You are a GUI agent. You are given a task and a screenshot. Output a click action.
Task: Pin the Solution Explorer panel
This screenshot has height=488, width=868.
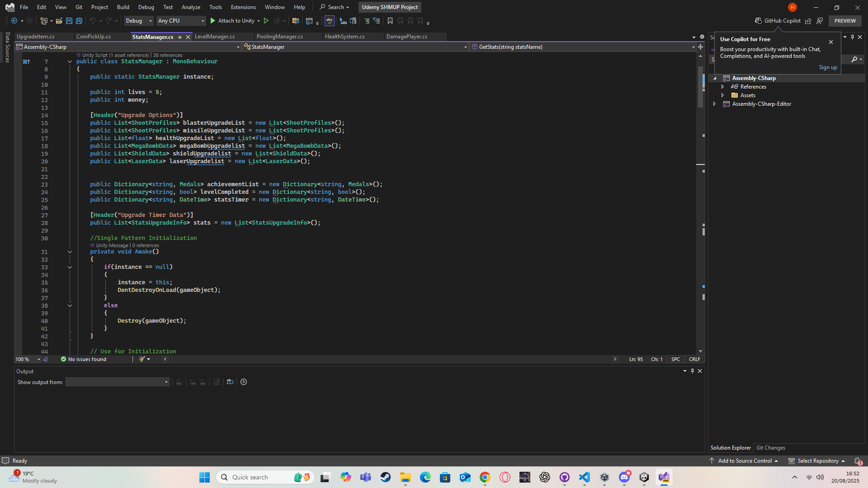(852, 37)
